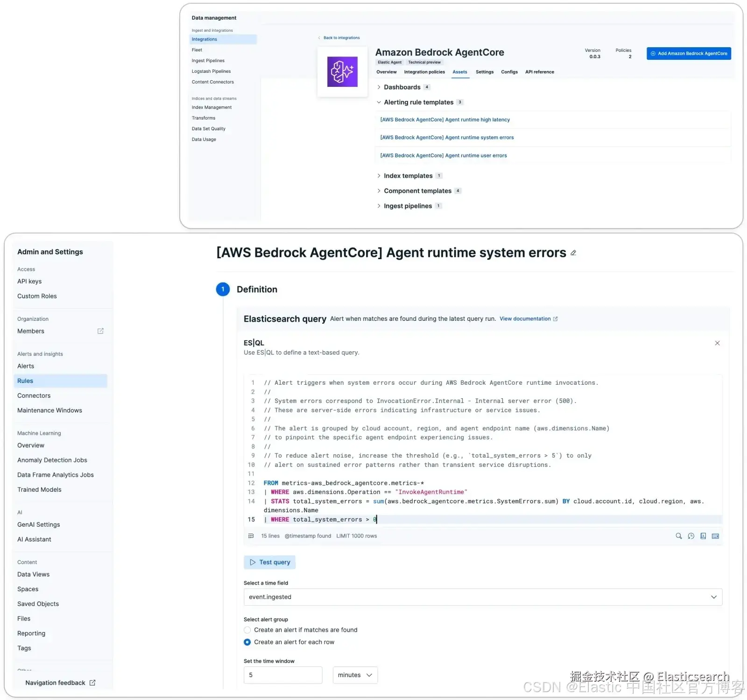The width and height of the screenshot is (747, 700).
Task: Open Logstash Pipelines in the sidebar
Action: [211, 71]
